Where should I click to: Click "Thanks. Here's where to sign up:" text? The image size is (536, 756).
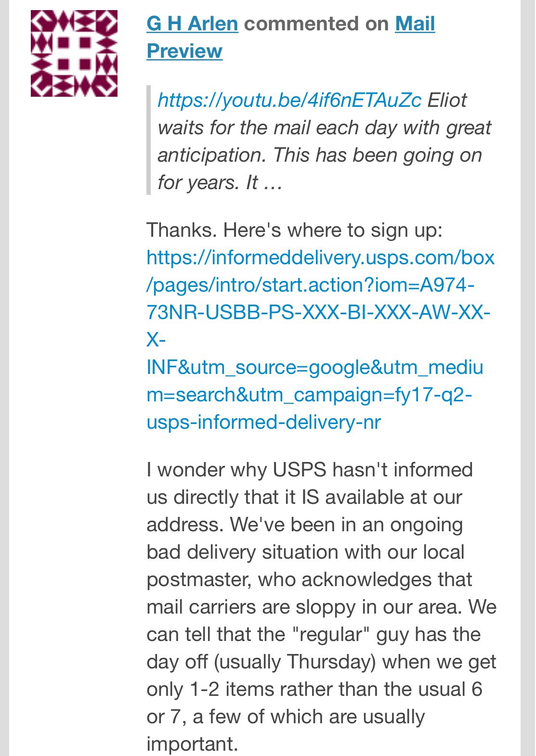(294, 230)
